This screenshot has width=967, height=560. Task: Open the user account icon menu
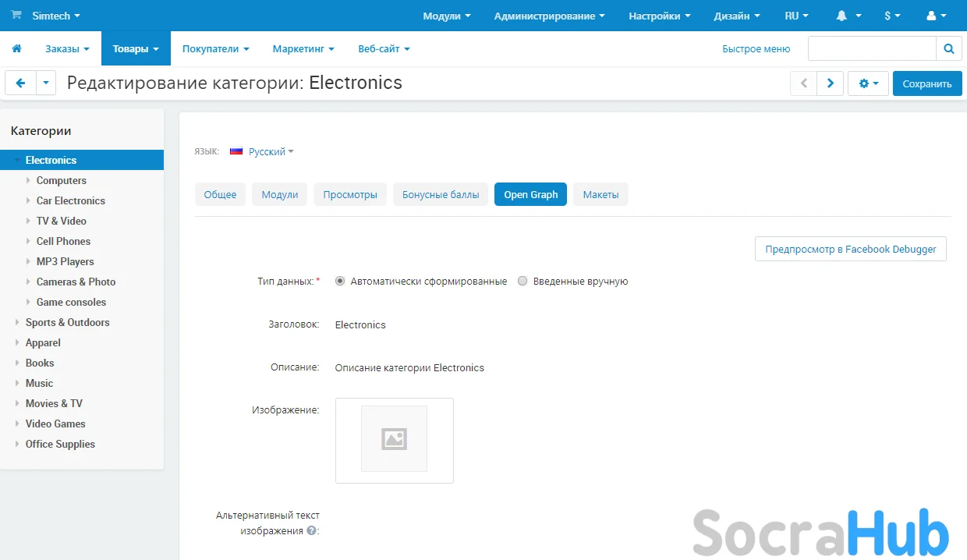936,16
